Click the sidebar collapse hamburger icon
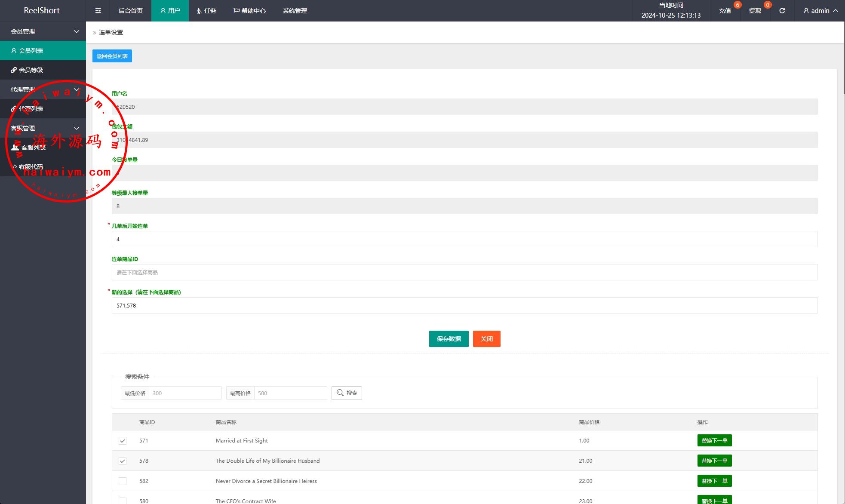Screen dimensions: 845x504 [98, 11]
